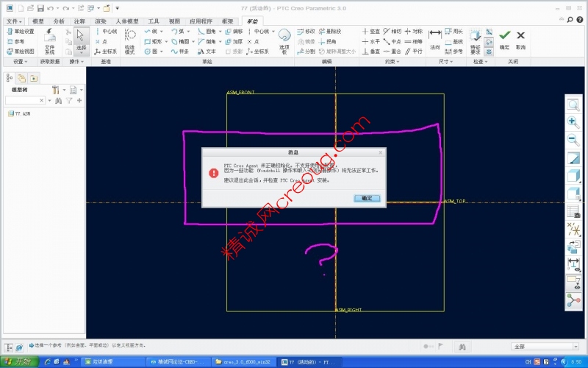Switch to the 分析 analysis tab
Screen dimensions: 588x368
[59, 21]
